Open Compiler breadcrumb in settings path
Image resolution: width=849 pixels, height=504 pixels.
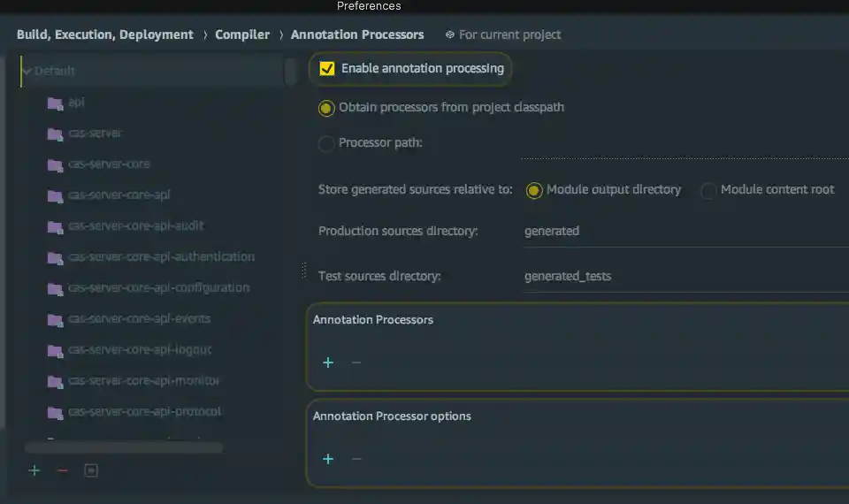[x=242, y=34]
